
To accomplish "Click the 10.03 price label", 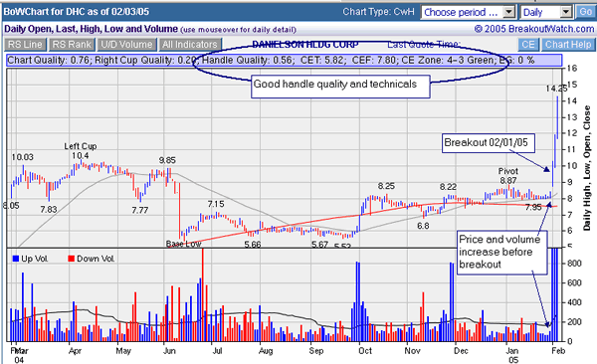I will (22, 157).
